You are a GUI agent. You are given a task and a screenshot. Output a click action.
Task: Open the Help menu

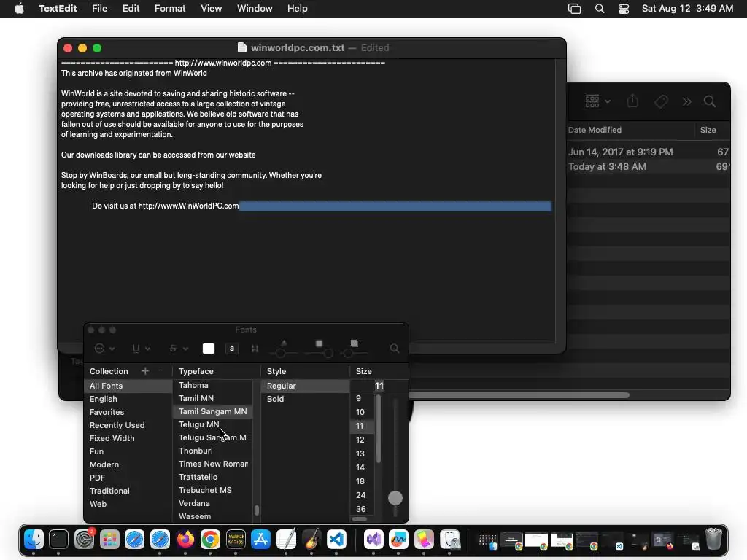(298, 9)
